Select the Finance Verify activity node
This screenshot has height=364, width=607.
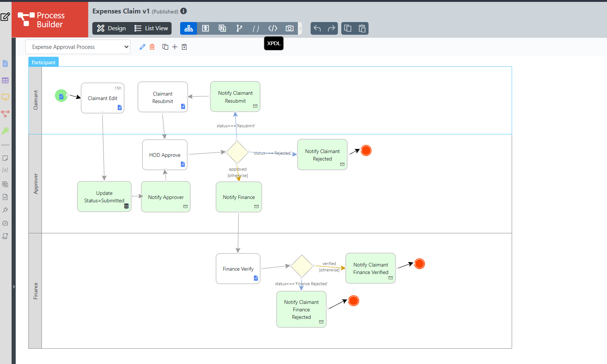coord(238,268)
